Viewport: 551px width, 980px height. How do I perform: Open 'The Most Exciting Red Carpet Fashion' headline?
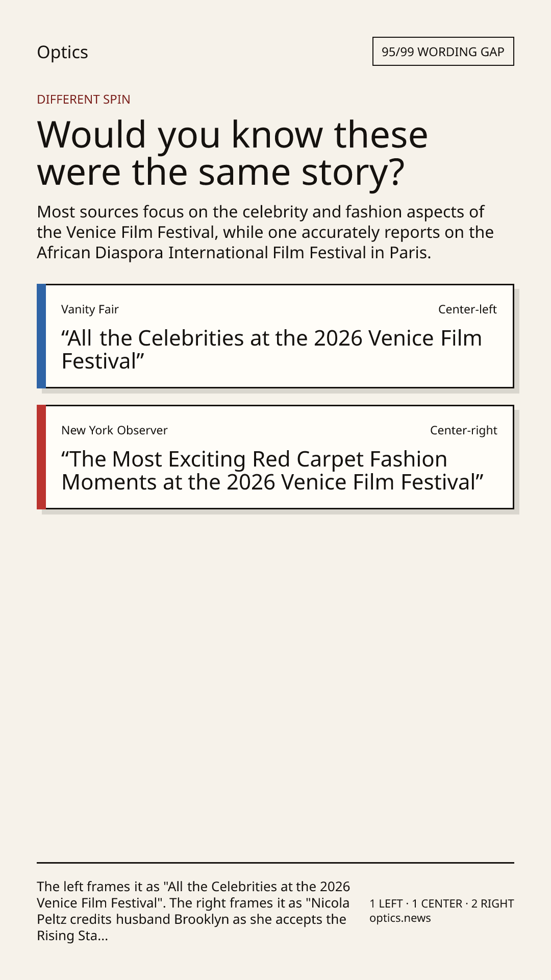tap(272, 471)
